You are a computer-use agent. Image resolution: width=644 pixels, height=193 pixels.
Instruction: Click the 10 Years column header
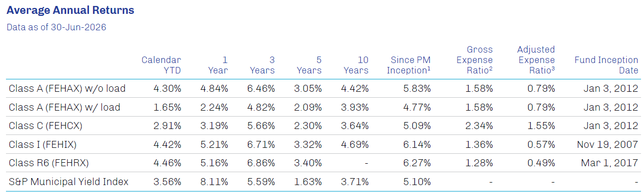pyautogui.click(x=356, y=65)
